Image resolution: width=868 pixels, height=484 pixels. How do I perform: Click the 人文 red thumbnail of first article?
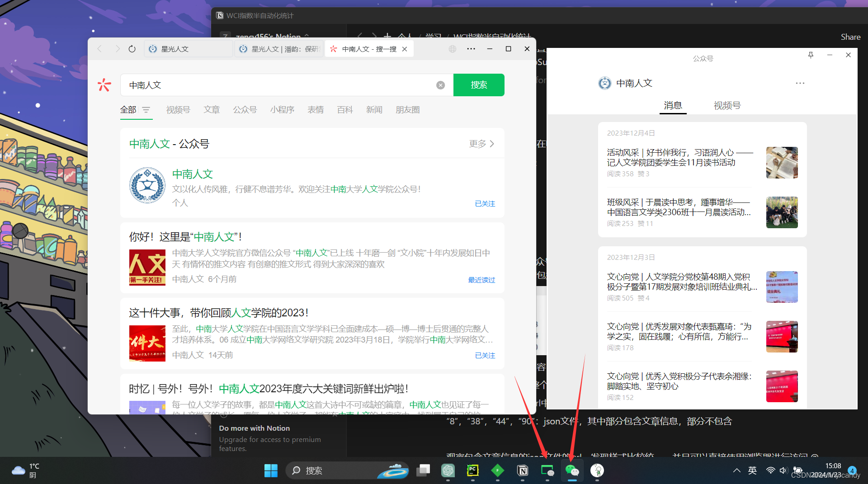pyautogui.click(x=147, y=267)
